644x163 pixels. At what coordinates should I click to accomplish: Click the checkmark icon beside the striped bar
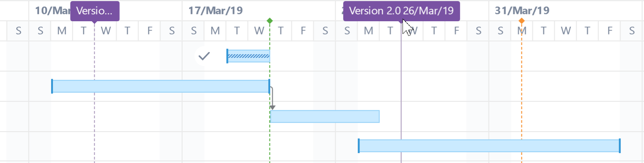(204, 56)
